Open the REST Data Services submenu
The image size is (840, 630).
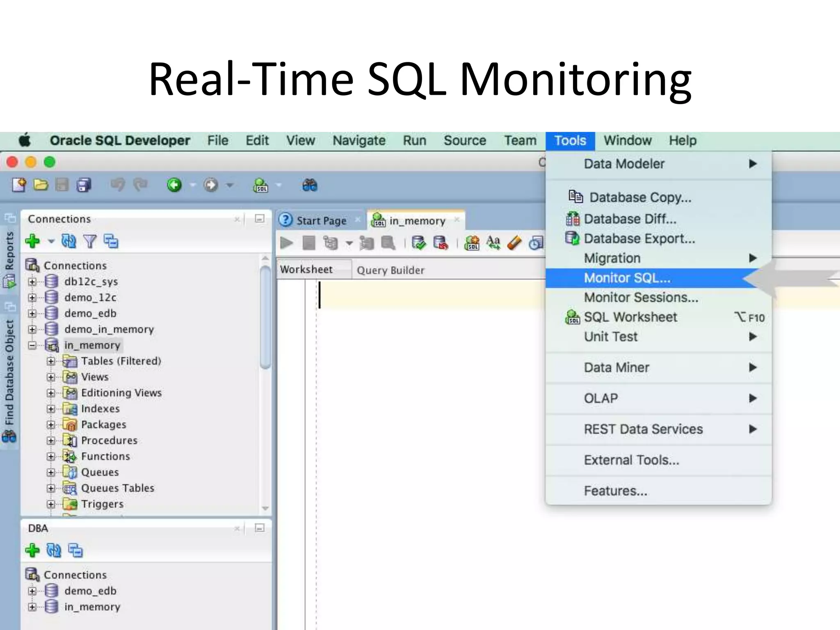[658, 429]
